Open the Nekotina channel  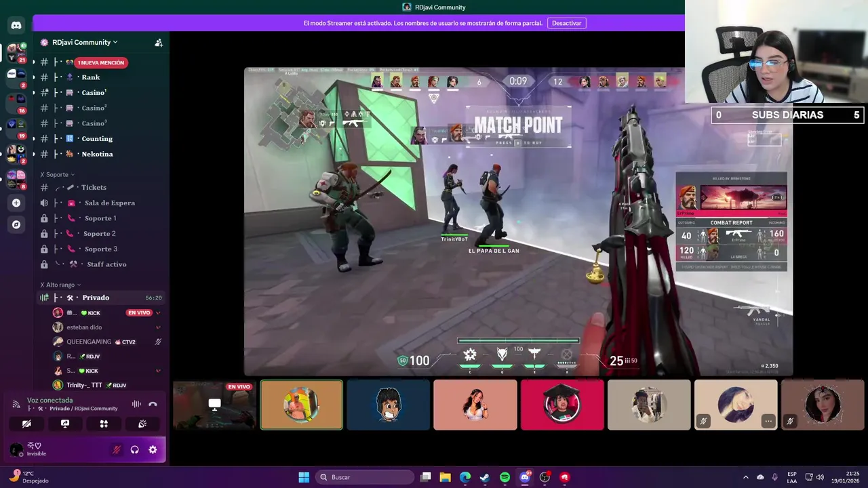point(102,154)
